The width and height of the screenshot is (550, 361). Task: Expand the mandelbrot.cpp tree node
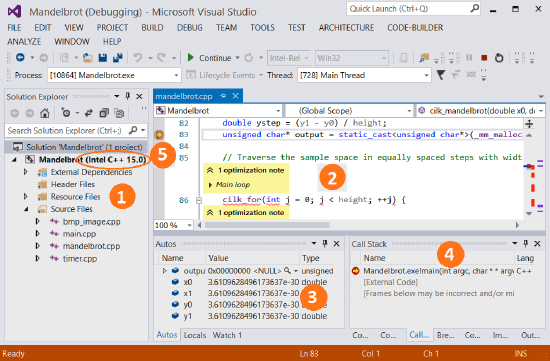[38, 246]
